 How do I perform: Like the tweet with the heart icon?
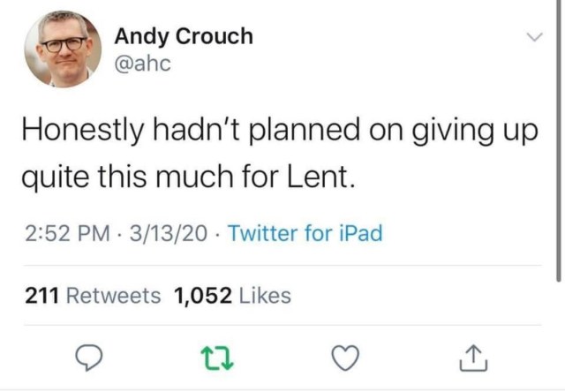[x=341, y=358]
